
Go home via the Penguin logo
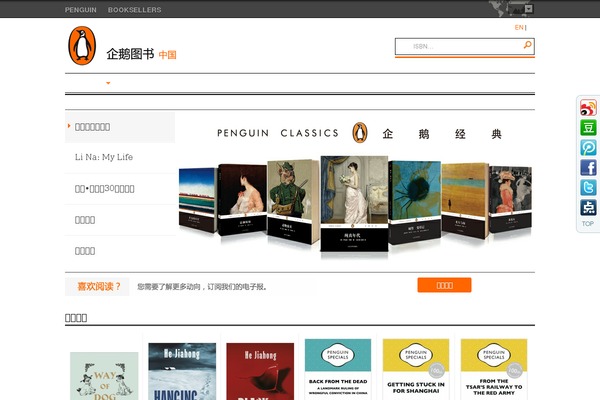82,46
